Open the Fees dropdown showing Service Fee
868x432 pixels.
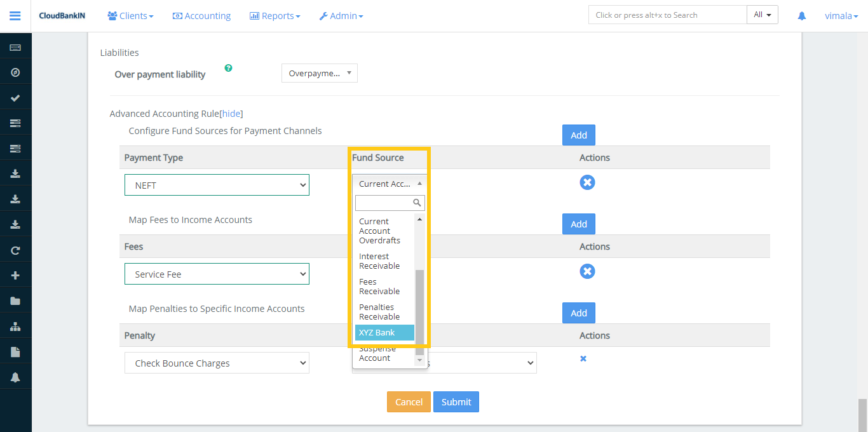[x=217, y=273]
